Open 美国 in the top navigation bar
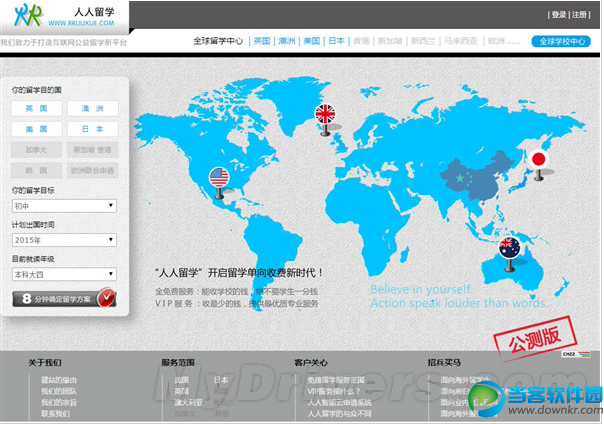The width and height of the screenshot is (604, 424). click(x=312, y=41)
